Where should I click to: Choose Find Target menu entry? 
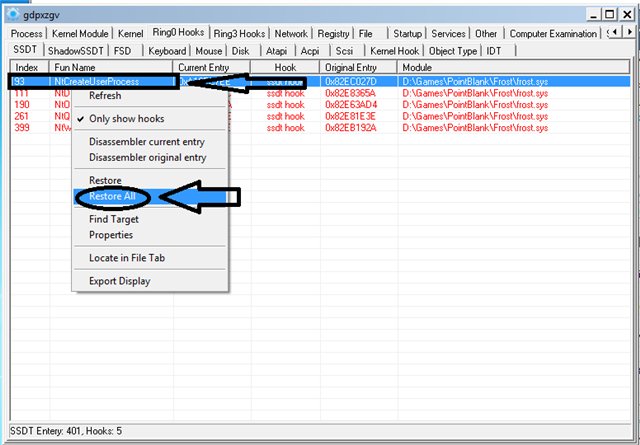tap(114, 219)
